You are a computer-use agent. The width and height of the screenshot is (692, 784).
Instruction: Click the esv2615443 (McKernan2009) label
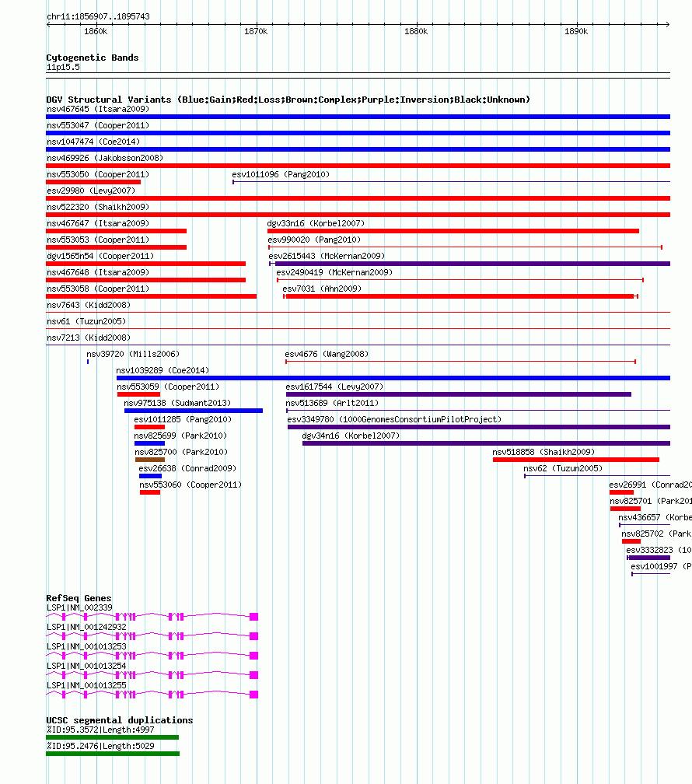[x=327, y=256]
